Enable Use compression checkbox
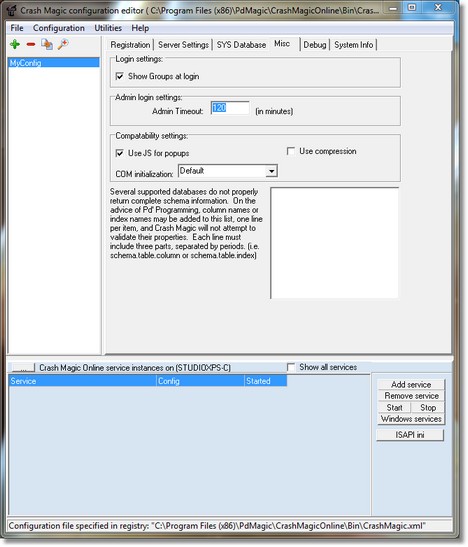 coord(290,151)
